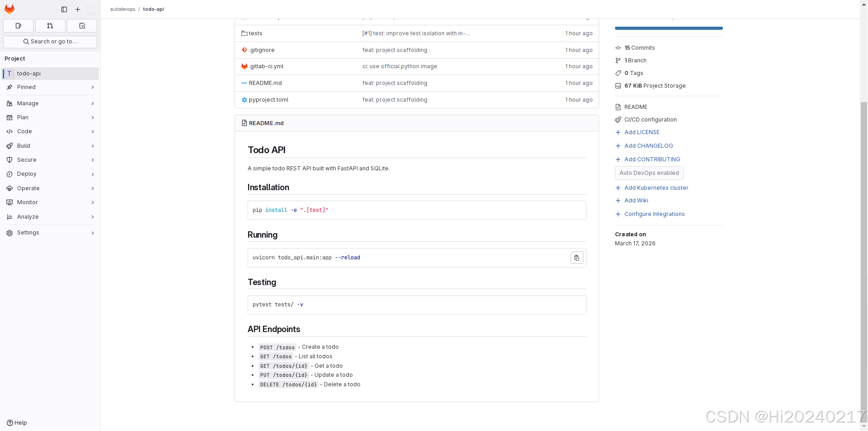
Task: Expand the Build menu
Action: click(50, 146)
